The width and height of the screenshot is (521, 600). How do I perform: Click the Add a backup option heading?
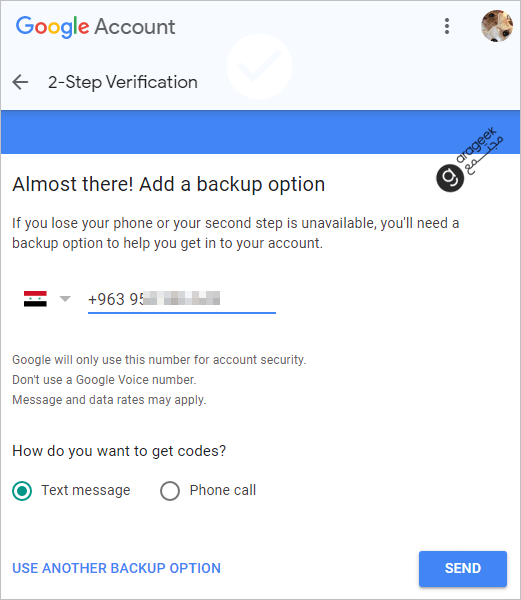[x=169, y=184]
